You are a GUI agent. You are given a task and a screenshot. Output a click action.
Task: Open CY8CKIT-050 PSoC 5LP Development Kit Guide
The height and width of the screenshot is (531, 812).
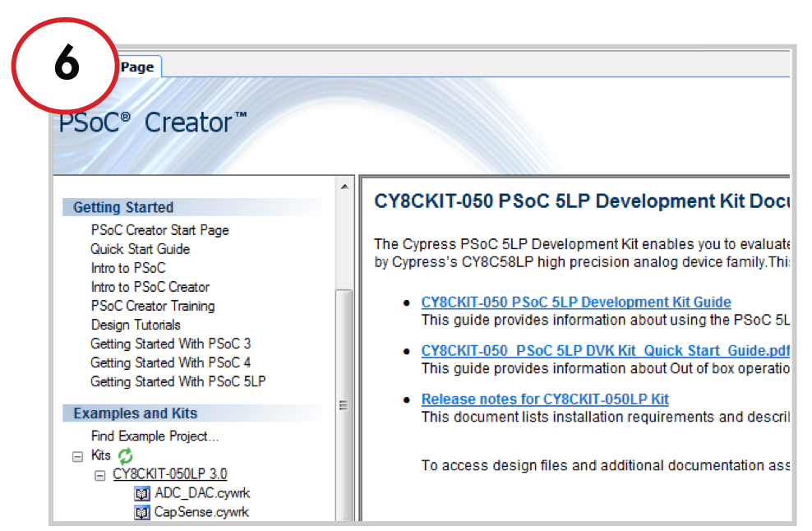(576, 302)
